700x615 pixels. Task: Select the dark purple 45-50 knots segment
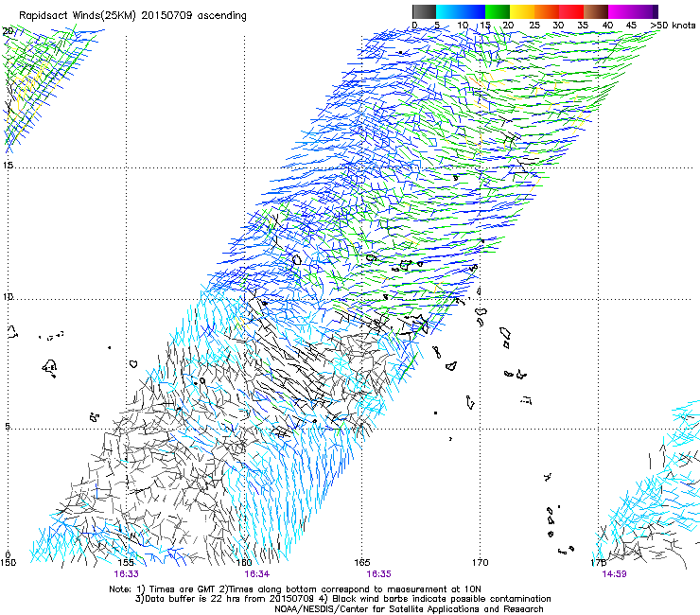645,11
